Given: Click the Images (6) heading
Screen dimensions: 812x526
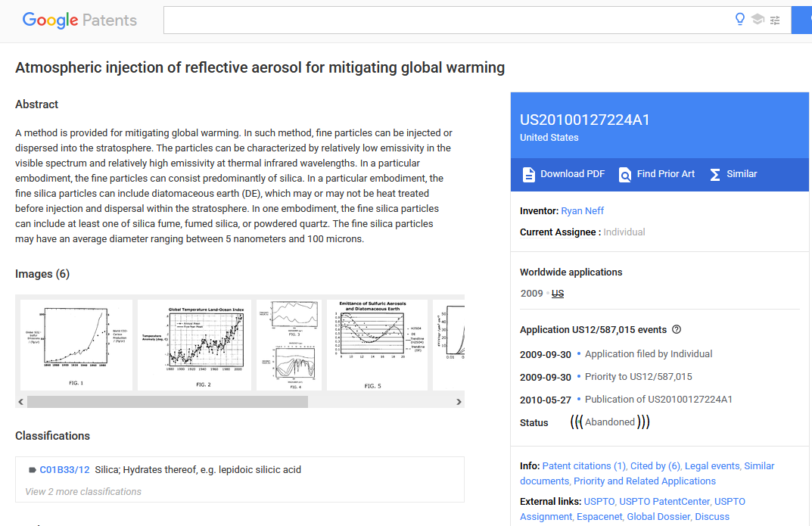Looking at the screenshot, I should (x=42, y=274).
